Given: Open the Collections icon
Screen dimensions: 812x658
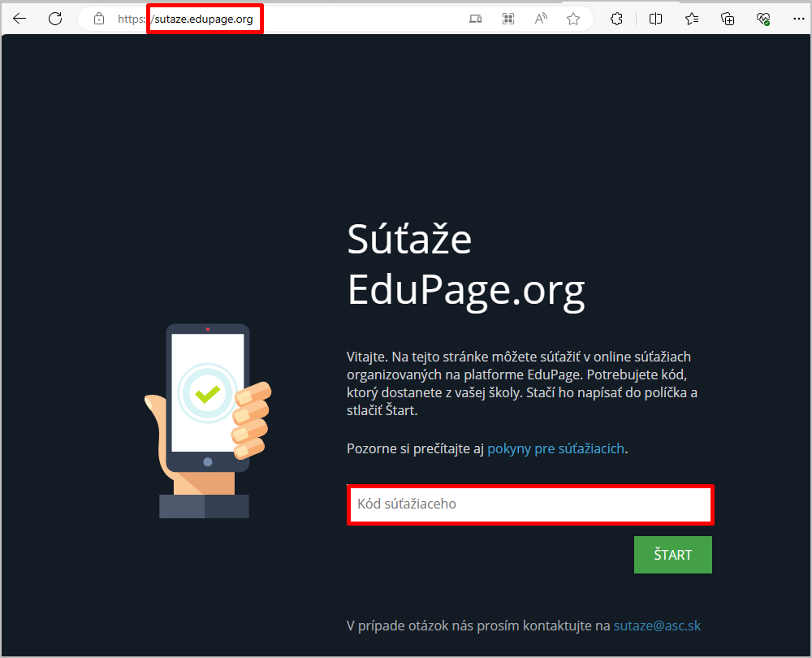Looking at the screenshot, I should click(728, 19).
